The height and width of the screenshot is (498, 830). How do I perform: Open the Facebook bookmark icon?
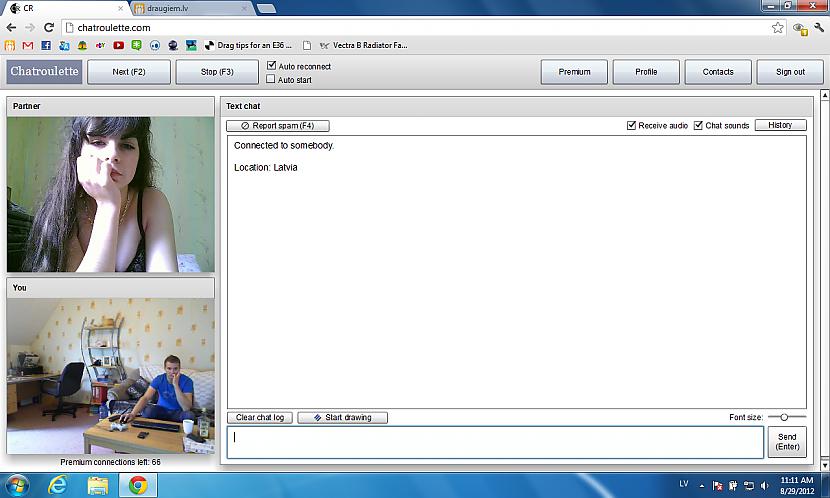[x=46, y=46]
